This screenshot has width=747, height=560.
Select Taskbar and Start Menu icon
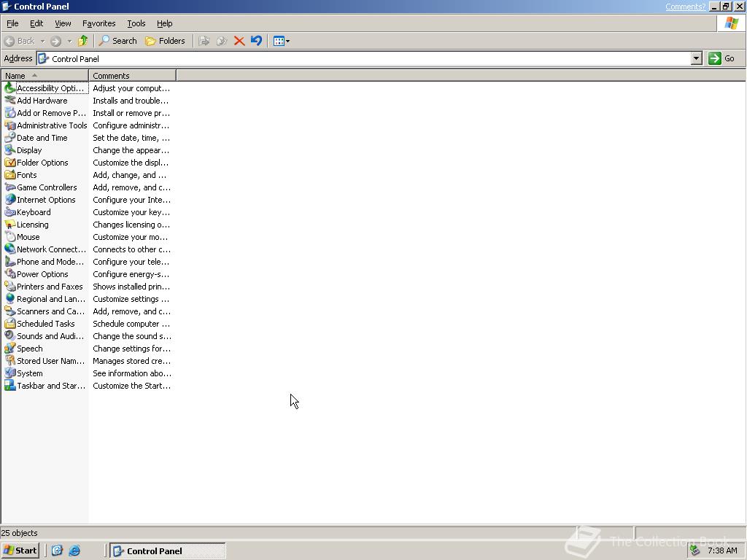[x=9, y=385]
